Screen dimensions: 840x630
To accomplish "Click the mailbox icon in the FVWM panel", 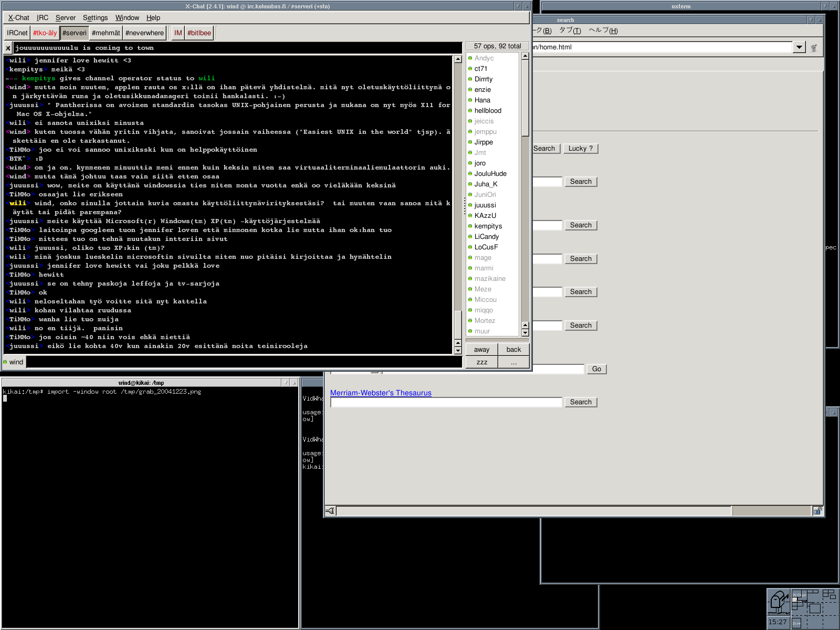I will [779, 601].
